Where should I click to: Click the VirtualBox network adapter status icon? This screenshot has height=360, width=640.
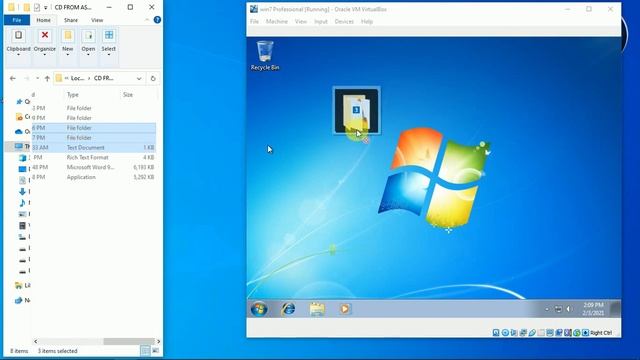[523, 333]
